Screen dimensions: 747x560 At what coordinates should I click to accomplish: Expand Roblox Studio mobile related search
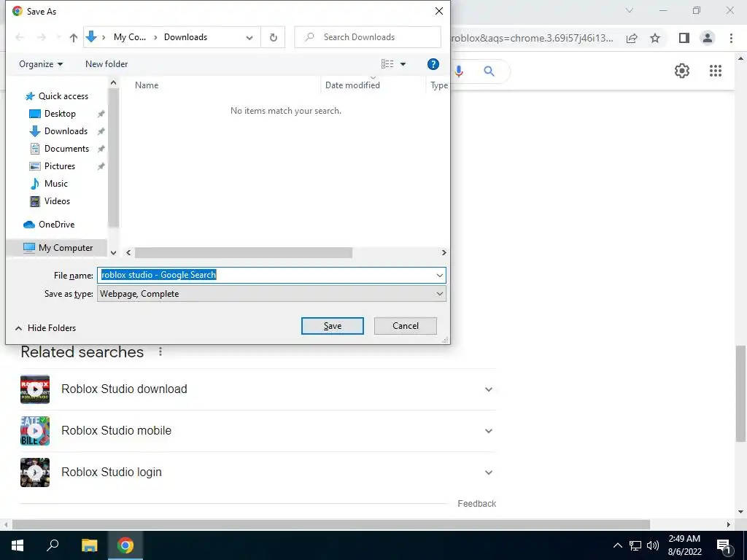click(x=488, y=431)
